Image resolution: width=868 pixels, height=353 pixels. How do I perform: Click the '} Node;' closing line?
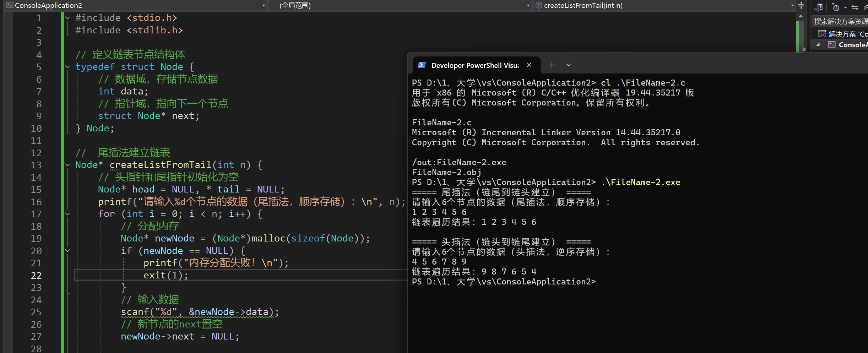95,128
